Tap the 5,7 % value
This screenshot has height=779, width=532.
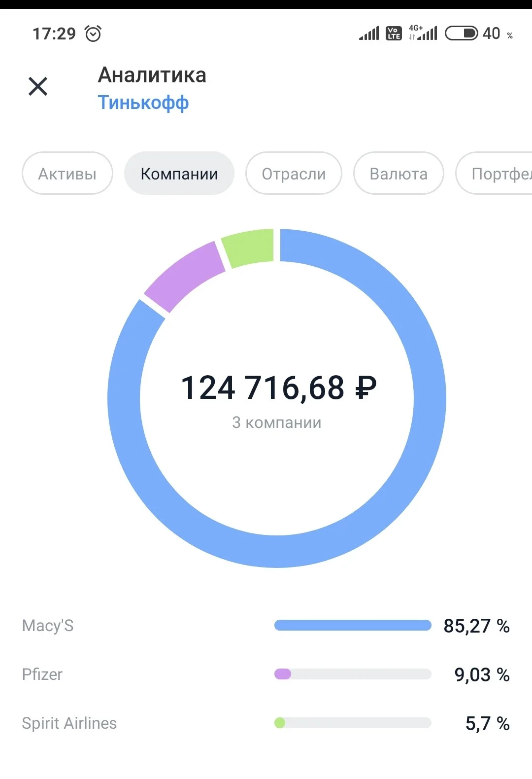coord(488,724)
